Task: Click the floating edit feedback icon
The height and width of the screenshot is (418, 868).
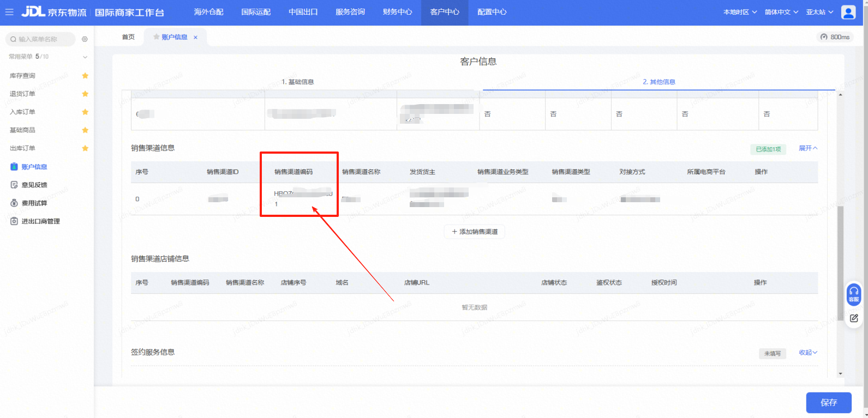Action: coord(854,318)
